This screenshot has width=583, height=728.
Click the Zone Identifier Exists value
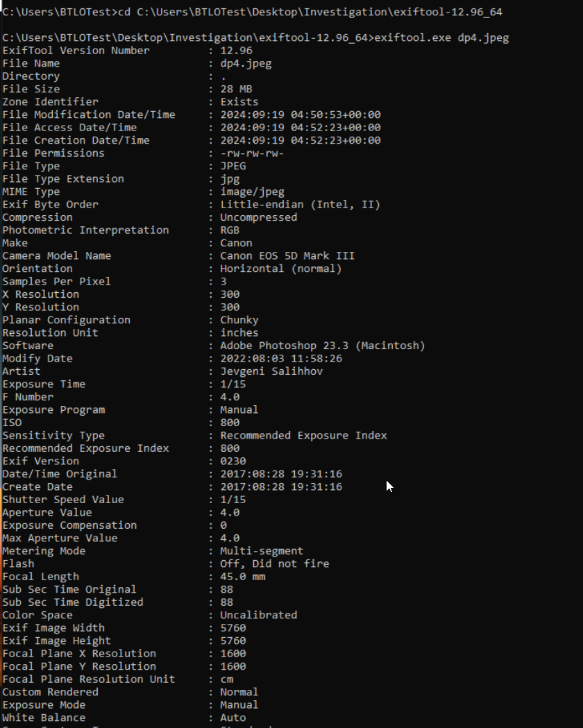239,102
